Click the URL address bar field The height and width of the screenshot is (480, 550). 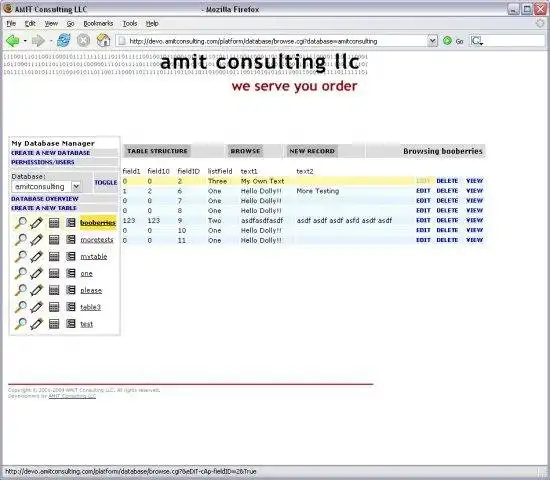pyautogui.click(x=272, y=41)
